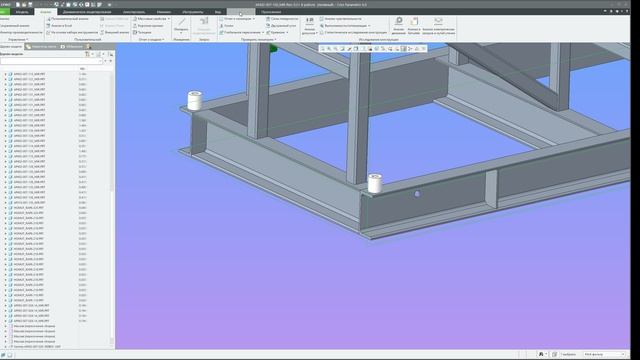
Task: Toggle the browser panel icon in status bar
Action: tap(10, 355)
